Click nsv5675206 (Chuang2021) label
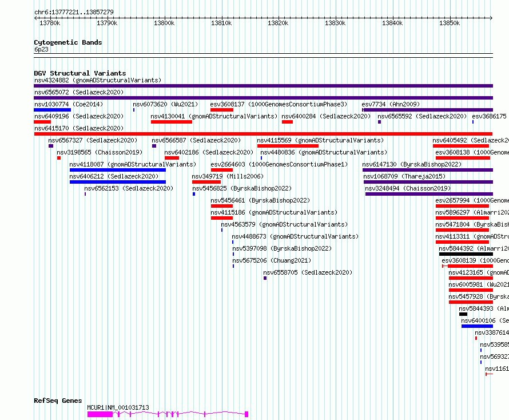Screen dimensions: 509x420 (x=272, y=260)
